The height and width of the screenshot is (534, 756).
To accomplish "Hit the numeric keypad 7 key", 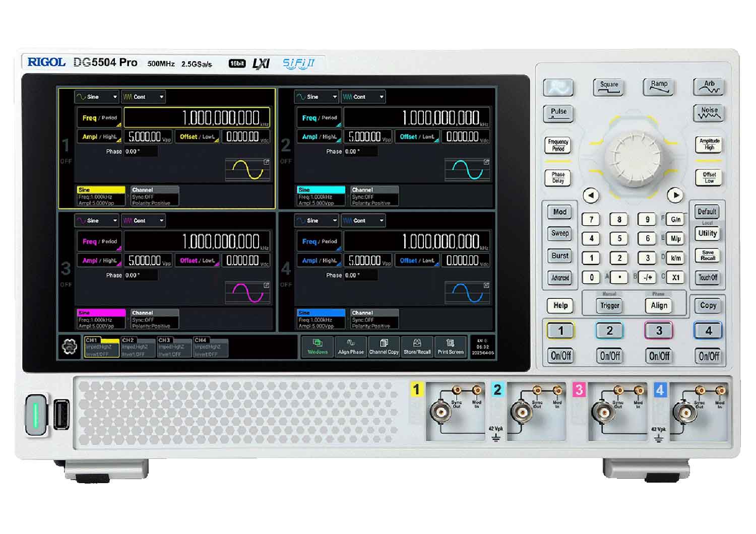I will coord(591,220).
